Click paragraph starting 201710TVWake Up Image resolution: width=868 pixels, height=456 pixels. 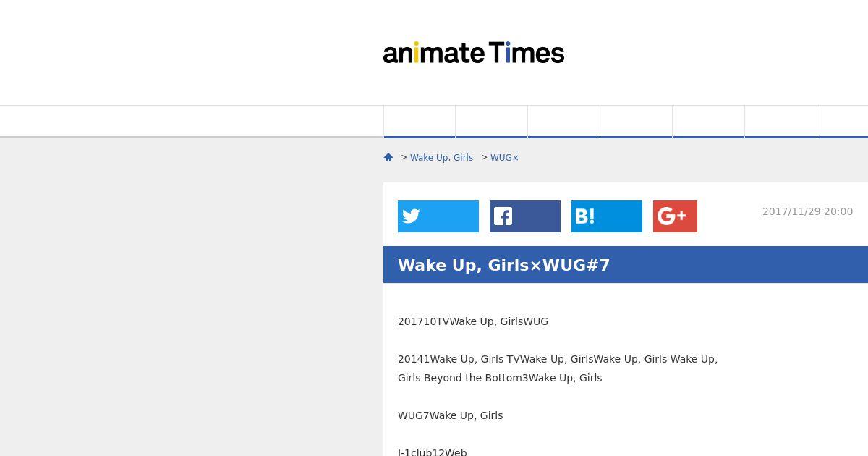click(473, 321)
